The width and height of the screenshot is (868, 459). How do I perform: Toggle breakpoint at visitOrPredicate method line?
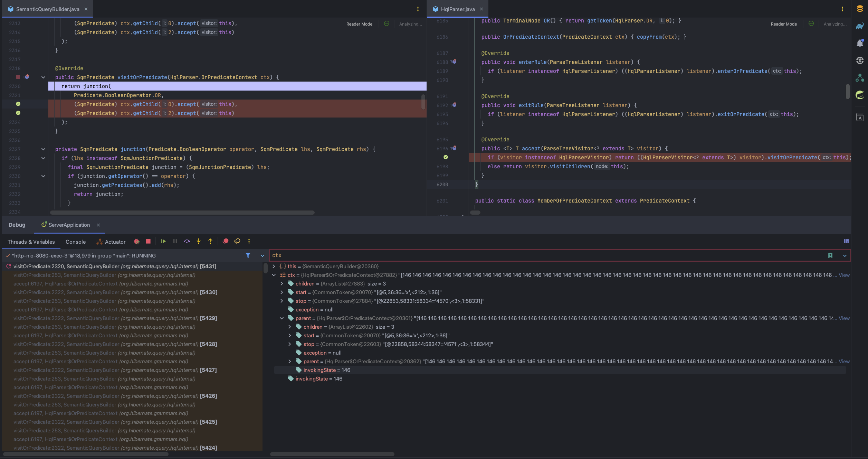coord(18,77)
